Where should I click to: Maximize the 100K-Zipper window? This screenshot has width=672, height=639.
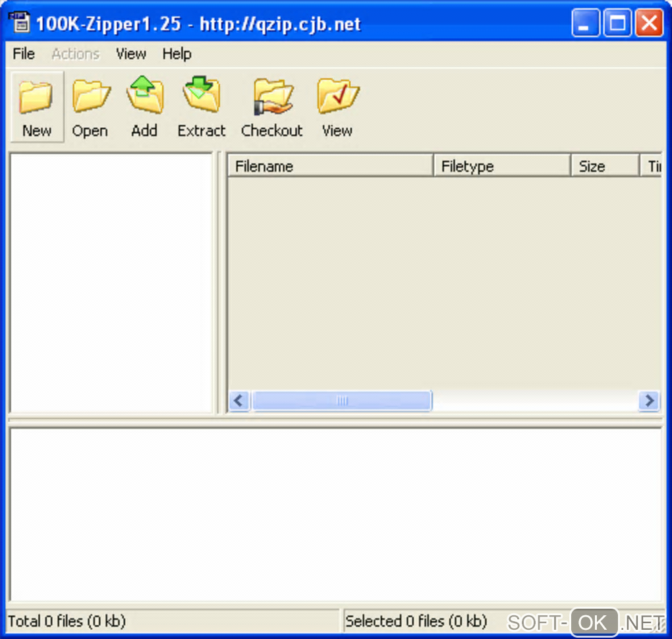click(x=617, y=22)
